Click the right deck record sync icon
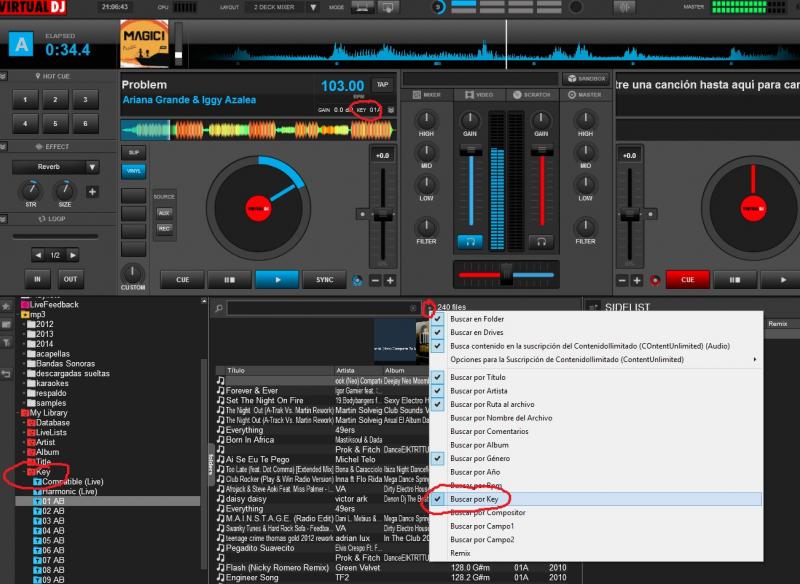Screen dimensions: 800x584 (655, 281)
